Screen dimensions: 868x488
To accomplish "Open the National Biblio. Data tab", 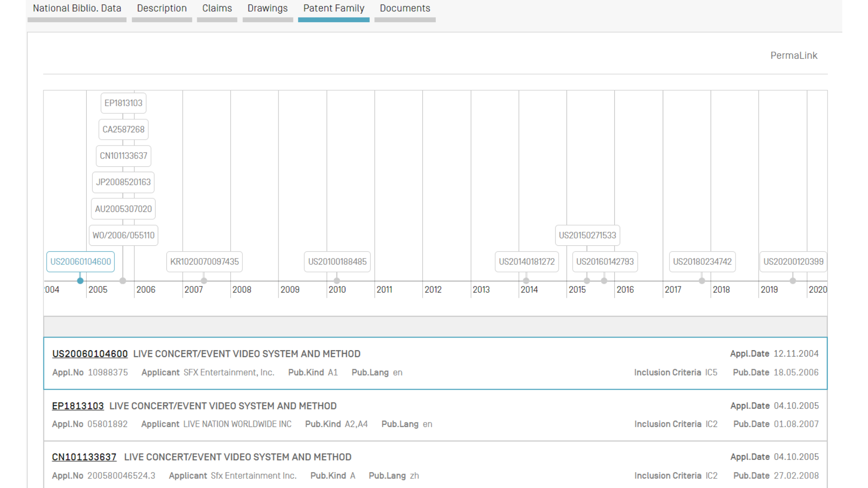I will [77, 8].
